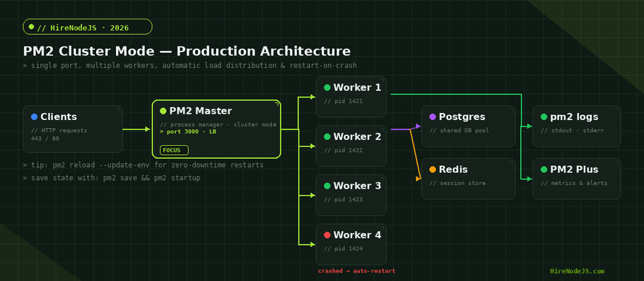Screen dimensions: 644x281
Task: Click the green dot beside PM2 Plus
Action: pyautogui.click(x=544, y=169)
